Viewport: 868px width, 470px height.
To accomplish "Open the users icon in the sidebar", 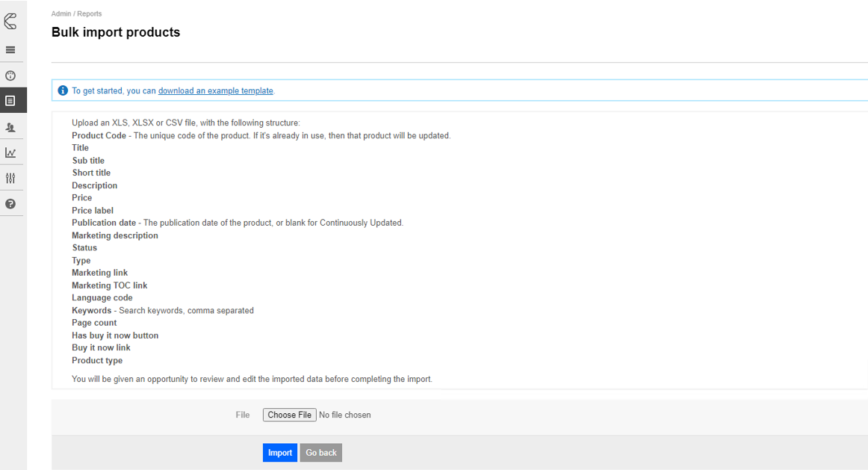I will coord(10,127).
